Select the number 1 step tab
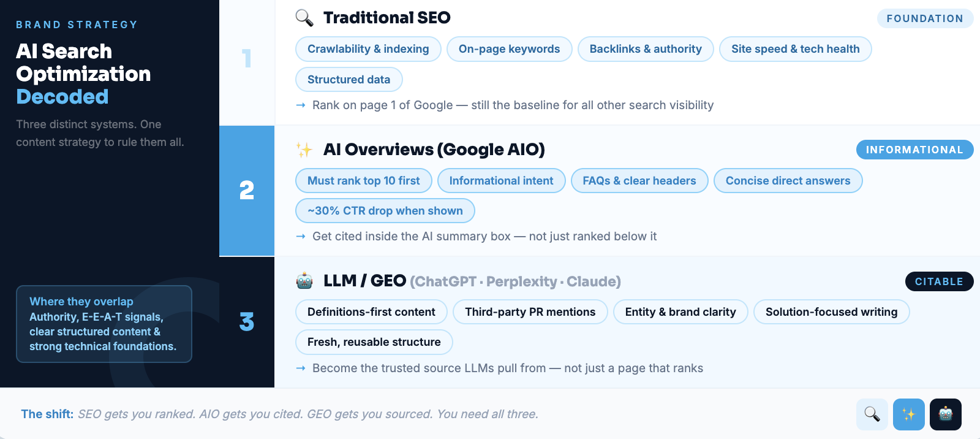 247,59
